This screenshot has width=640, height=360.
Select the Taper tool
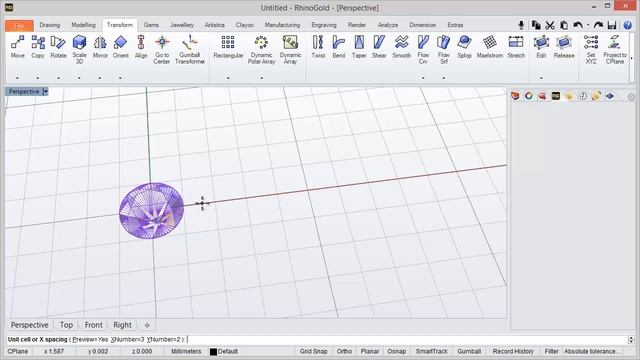(x=359, y=47)
